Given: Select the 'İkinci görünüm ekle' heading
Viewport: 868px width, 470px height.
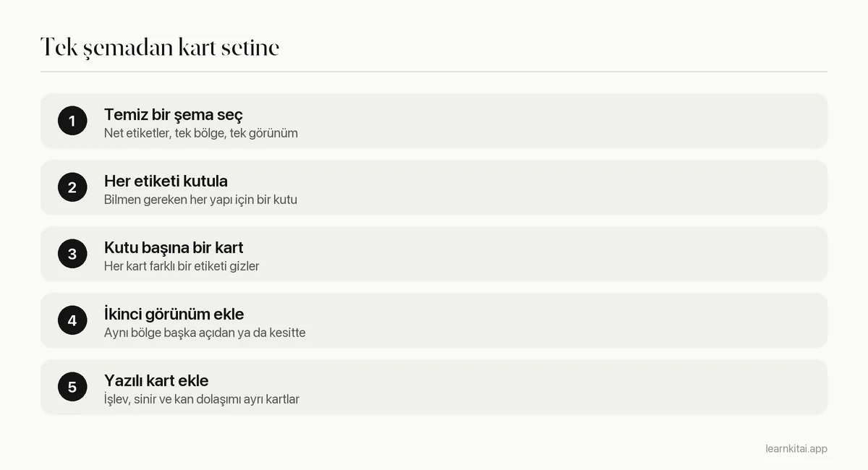Looking at the screenshot, I should 174,314.
